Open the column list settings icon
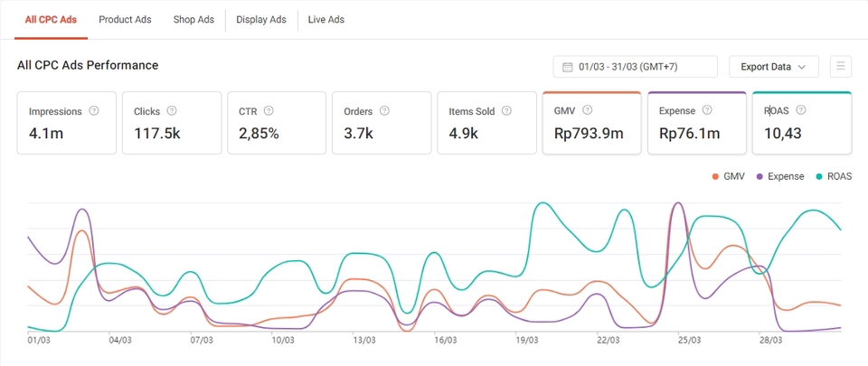This screenshot has width=868, height=366. coord(841,67)
